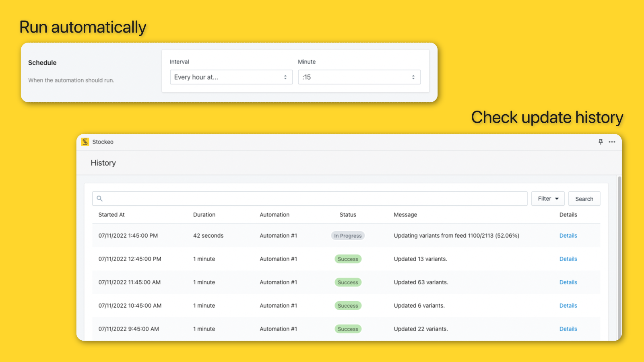Click the Status column header
This screenshot has height=362, width=644.
pyautogui.click(x=347, y=214)
